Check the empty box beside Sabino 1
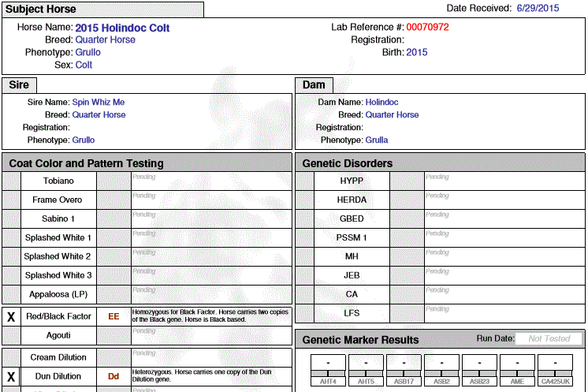 11,219
